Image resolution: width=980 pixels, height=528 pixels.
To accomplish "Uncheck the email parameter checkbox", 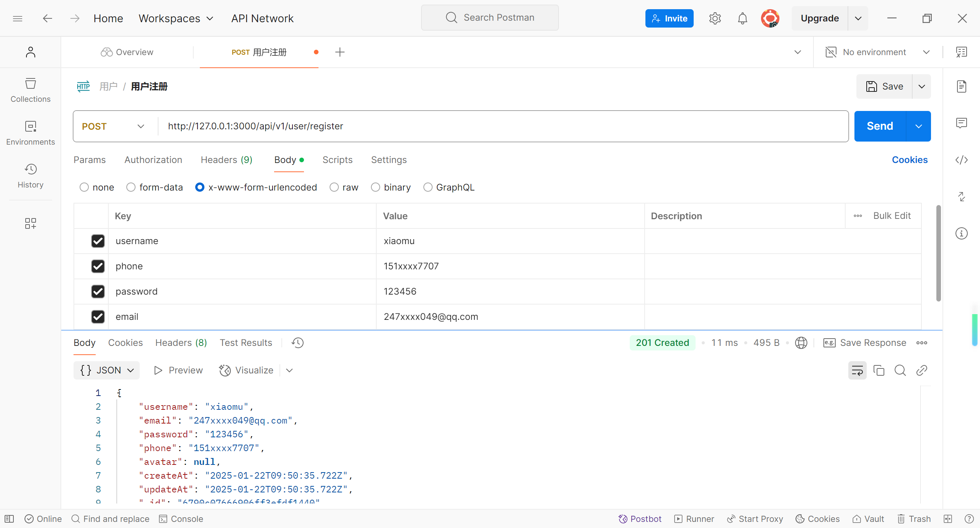I will [x=98, y=317].
